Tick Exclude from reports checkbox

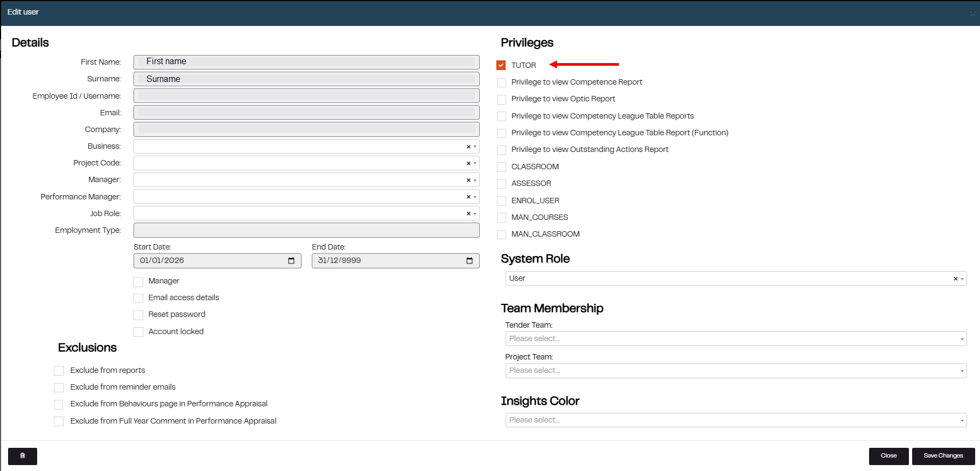click(x=59, y=371)
